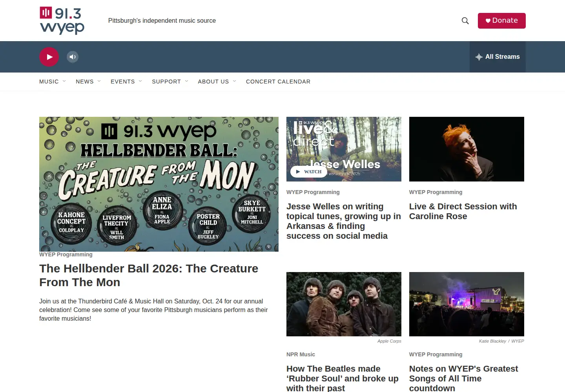Read Jesse Welles on writing topical tunes article
565x392 pixels.
(x=344, y=221)
